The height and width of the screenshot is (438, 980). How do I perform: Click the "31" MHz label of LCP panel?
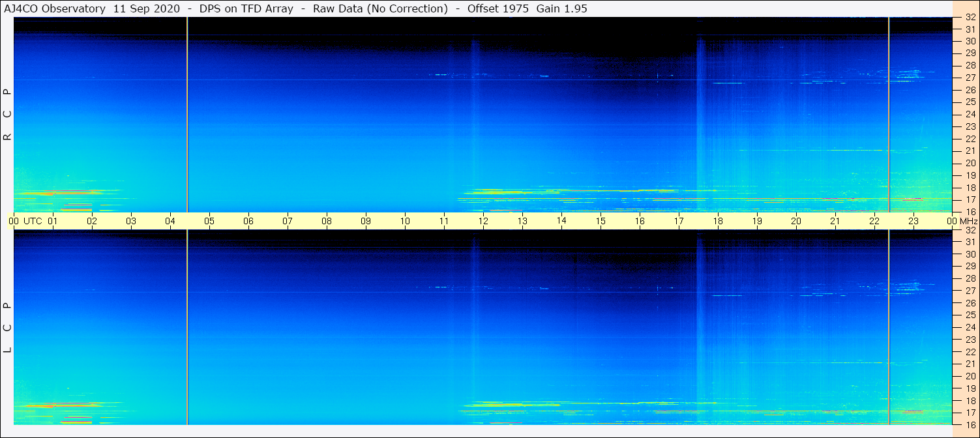pos(970,242)
